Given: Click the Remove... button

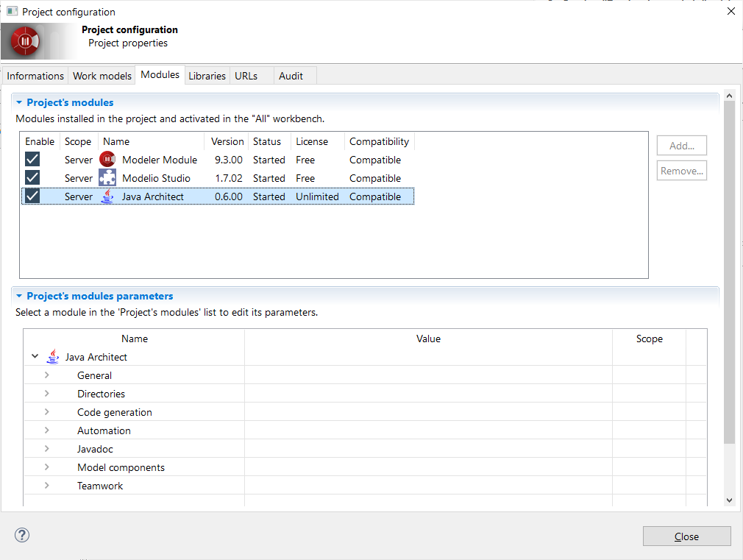Looking at the screenshot, I should pyautogui.click(x=681, y=171).
